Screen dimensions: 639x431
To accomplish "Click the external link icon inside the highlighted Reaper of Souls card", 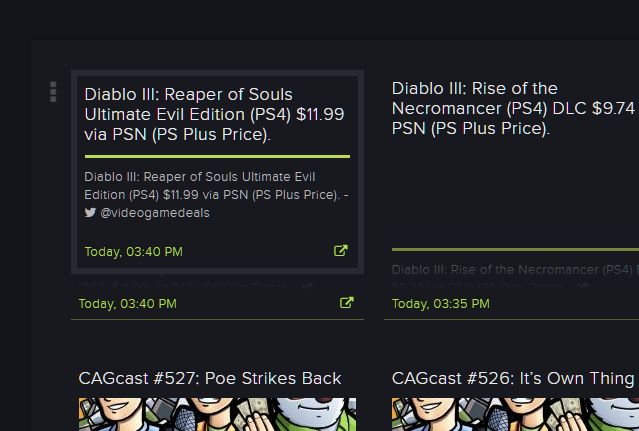I will coord(341,251).
